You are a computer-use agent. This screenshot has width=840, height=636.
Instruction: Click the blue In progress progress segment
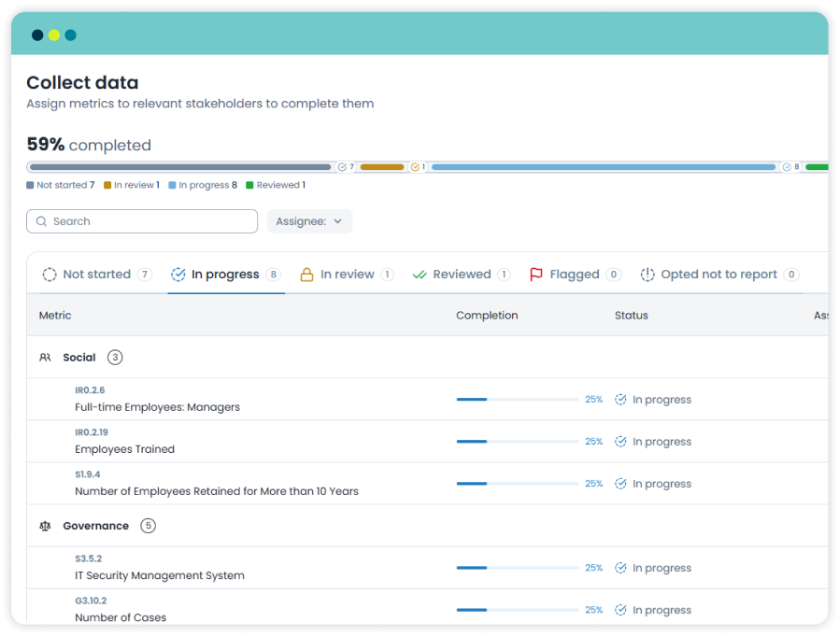tap(604, 167)
